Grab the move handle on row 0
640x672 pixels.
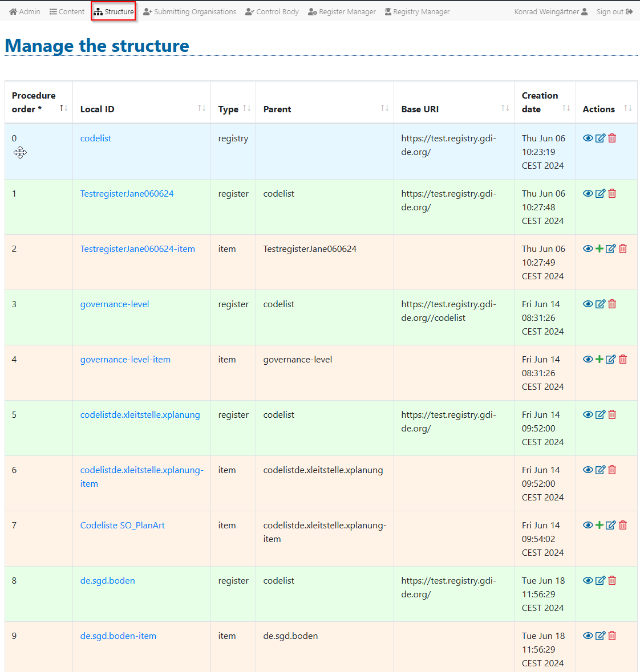[21, 152]
